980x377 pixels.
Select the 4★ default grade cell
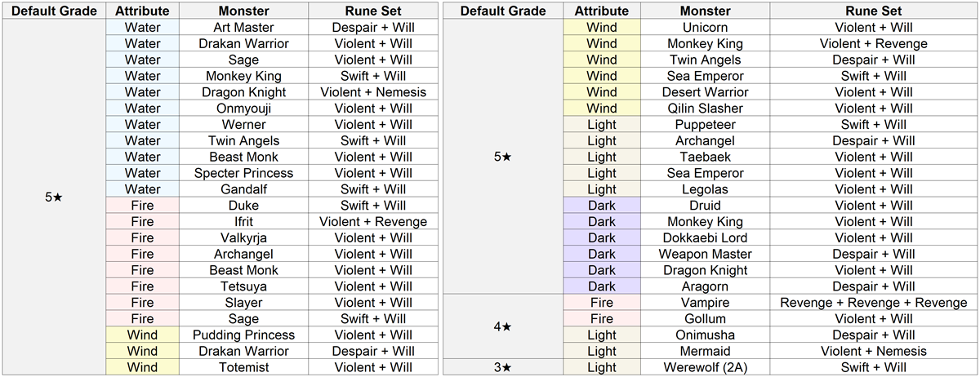502,326
